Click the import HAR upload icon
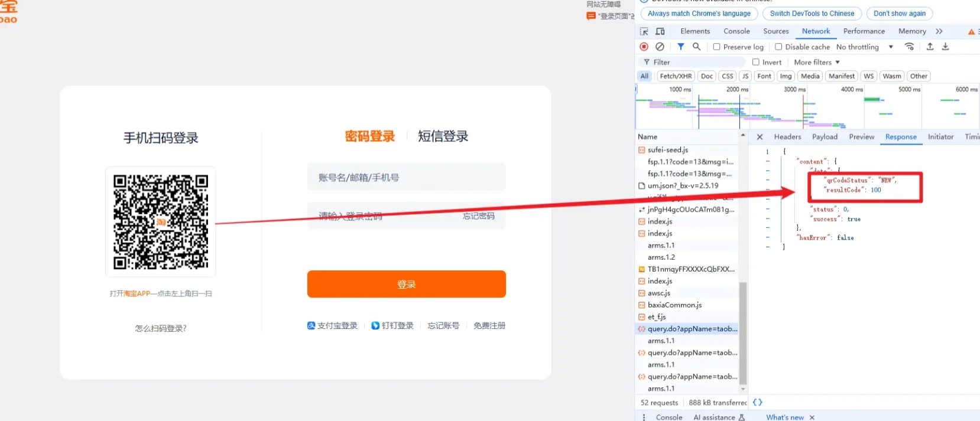980x421 pixels. tap(930, 47)
